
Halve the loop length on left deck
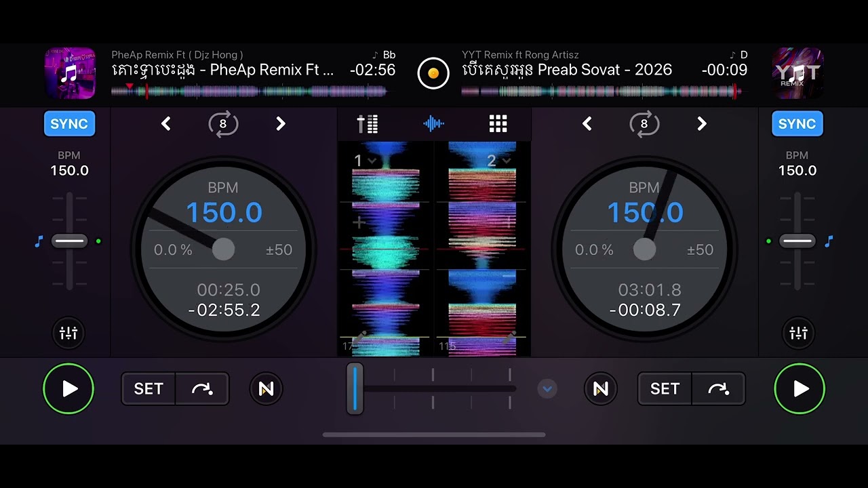[166, 124]
